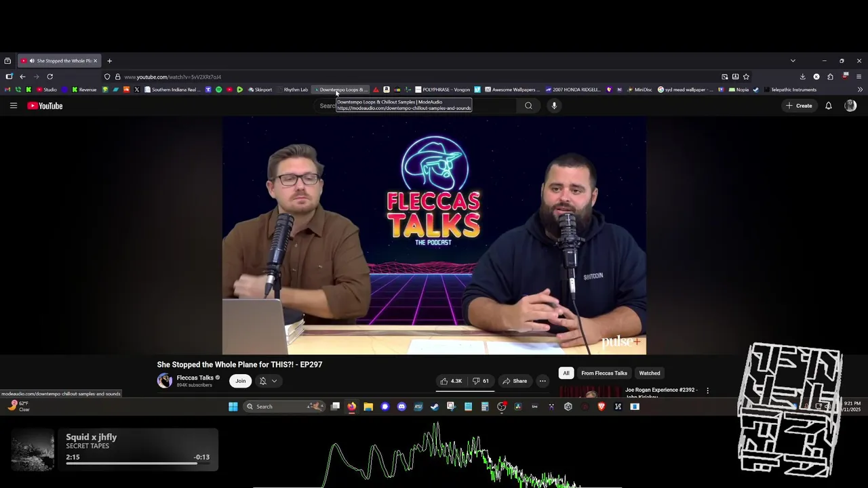Screen dimensions: 868x488
Task: Open the Nopia bookmark
Action: click(x=738, y=89)
